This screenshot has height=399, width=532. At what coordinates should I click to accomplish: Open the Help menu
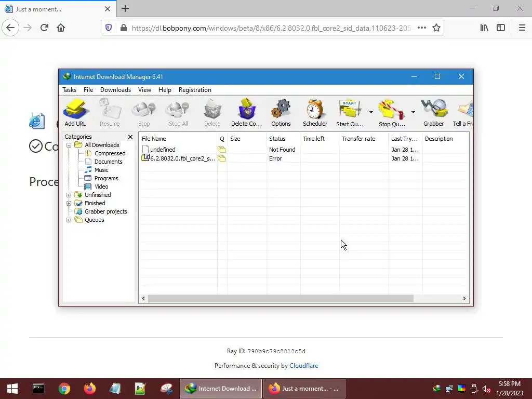click(x=165, y=90)
